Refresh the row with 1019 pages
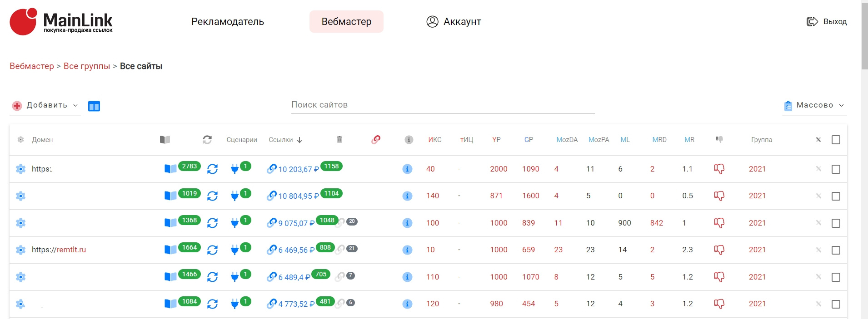This screenshot has height=319, width=868. [x=212, y=196]
